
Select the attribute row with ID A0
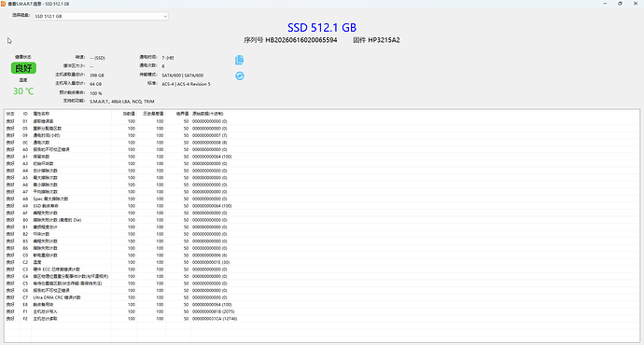[x=322, y=150]
